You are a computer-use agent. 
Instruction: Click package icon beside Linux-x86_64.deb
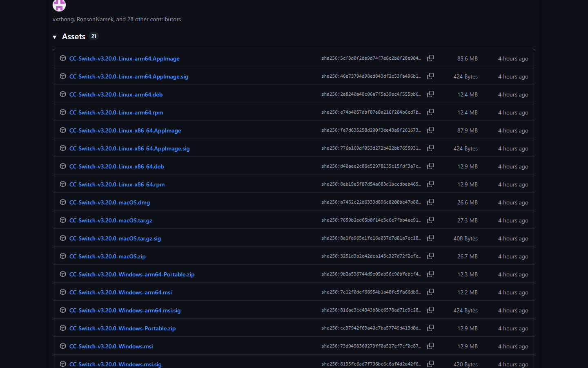(x=63, y=166)
